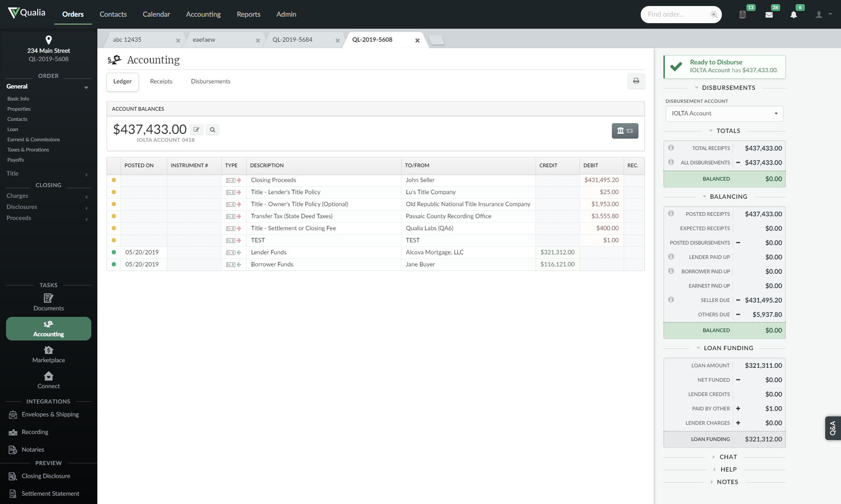Click the Lender Paid Up info icon

671,257
